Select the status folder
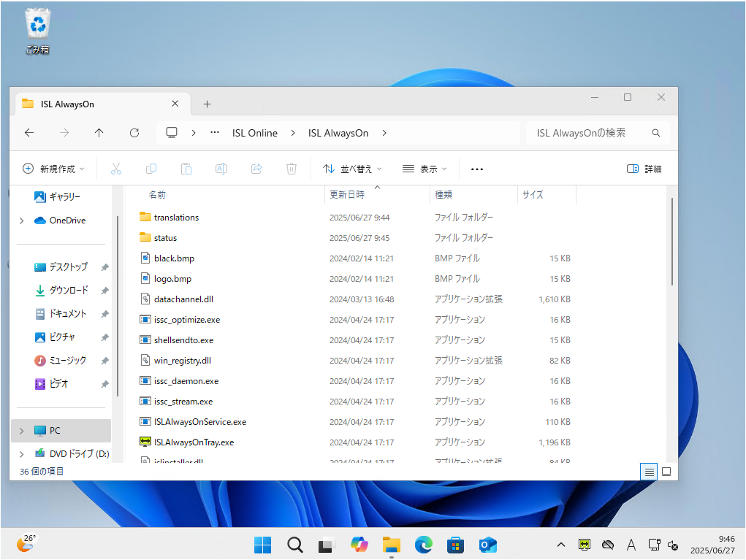 pos(165,238)
